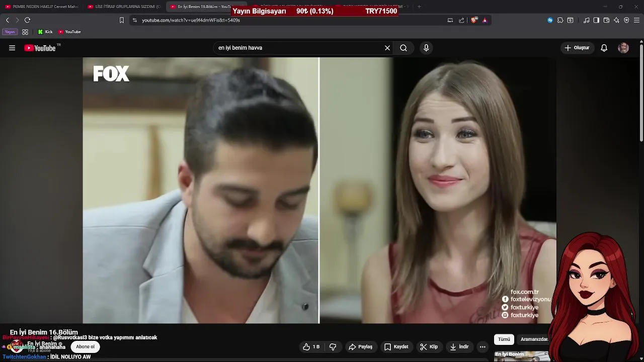Download the video with İndir
The height and width of the screenshot is (362, 644).
pos(459,347)
